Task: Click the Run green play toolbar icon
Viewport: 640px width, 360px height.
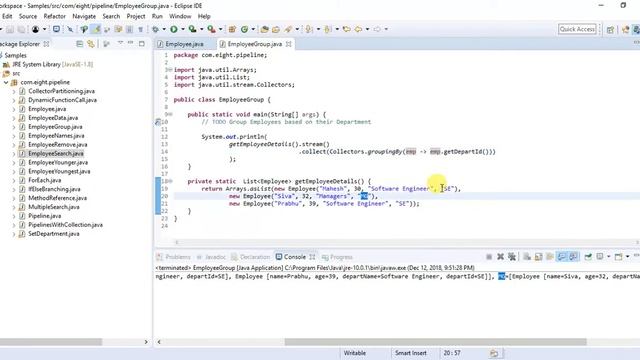Action: tap(174, 29)
